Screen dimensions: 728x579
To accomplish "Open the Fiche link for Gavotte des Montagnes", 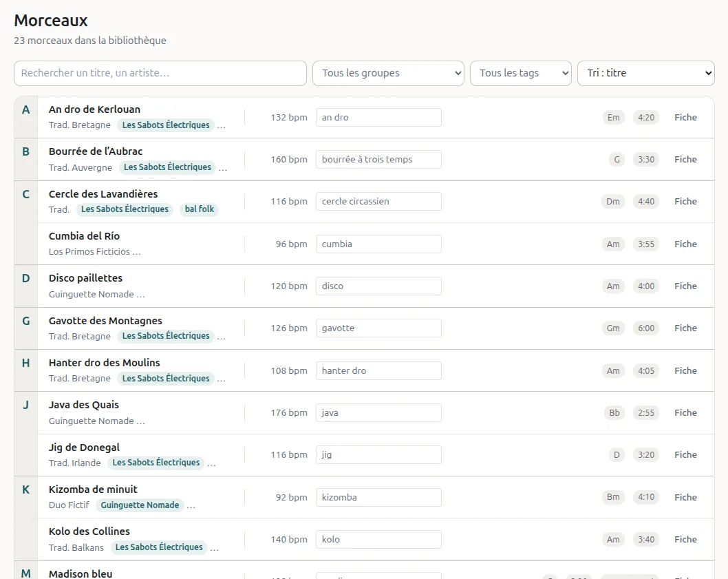I will click(x=685, y=328).
